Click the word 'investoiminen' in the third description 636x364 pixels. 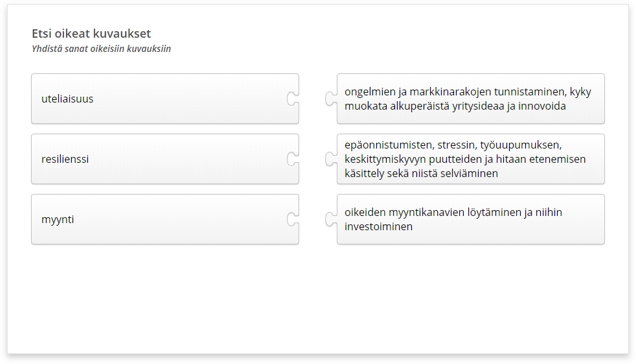click(x=378, y=226)
